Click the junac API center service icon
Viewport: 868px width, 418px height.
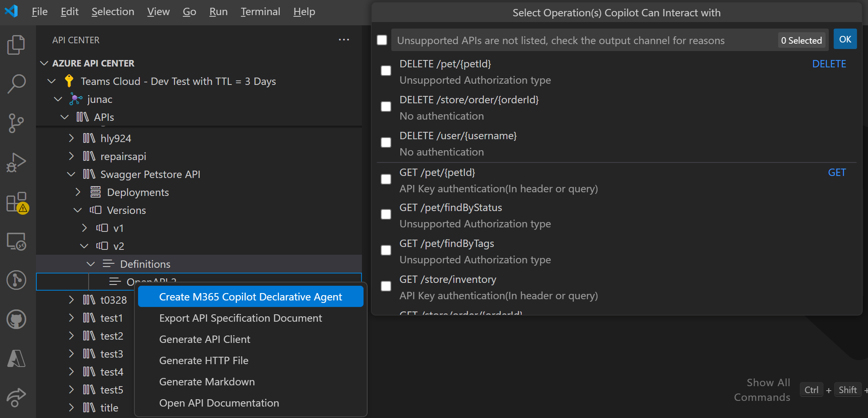[x=76, y=99]
